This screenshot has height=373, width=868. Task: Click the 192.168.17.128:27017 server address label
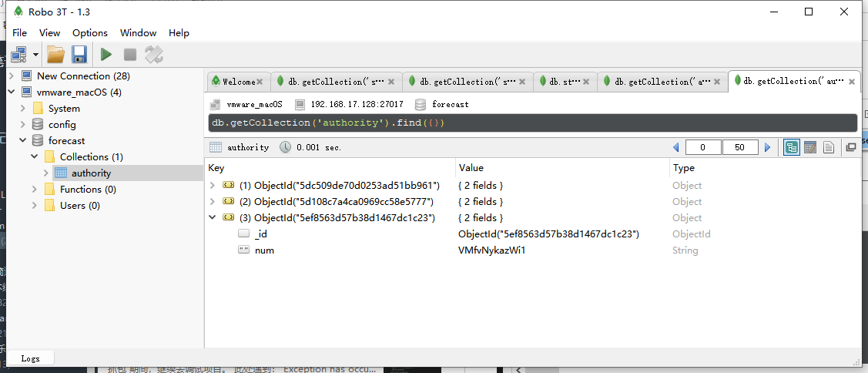point(357,104)
